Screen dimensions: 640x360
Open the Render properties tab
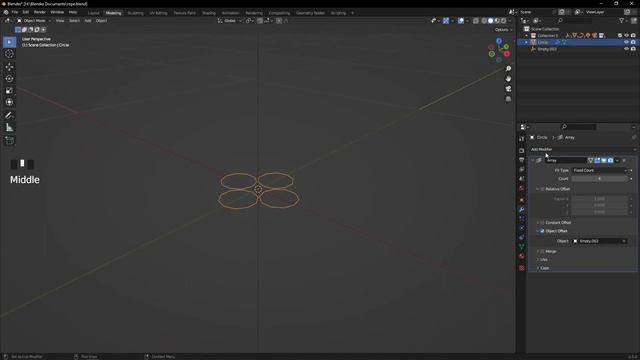tap(522, 151)
